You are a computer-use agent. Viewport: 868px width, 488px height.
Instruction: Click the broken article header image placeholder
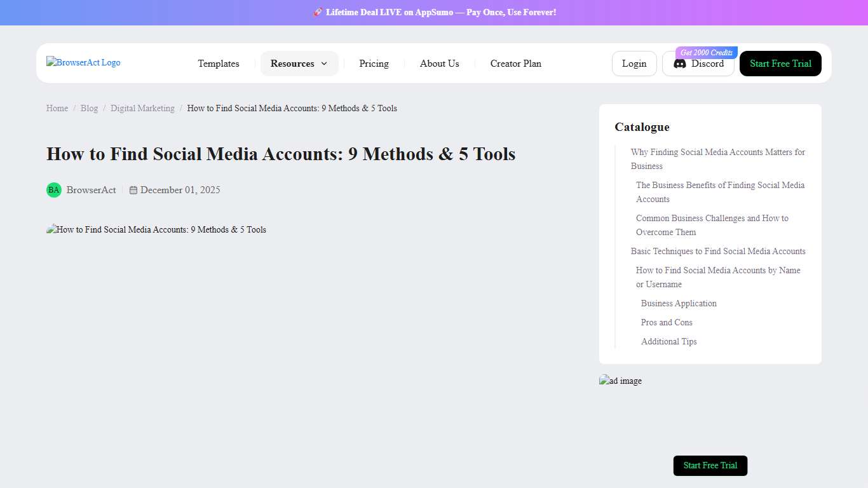[x=156, y=229]
